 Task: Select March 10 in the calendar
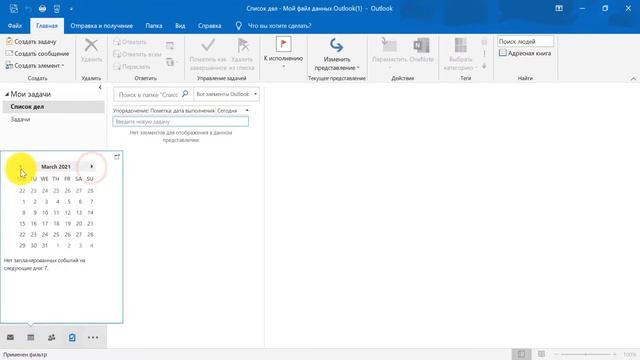coord(45,213)
